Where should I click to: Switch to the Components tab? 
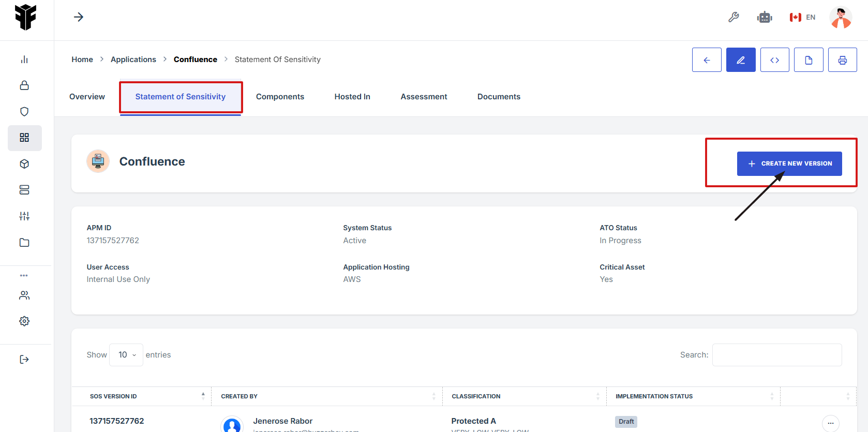click(280, 97)
